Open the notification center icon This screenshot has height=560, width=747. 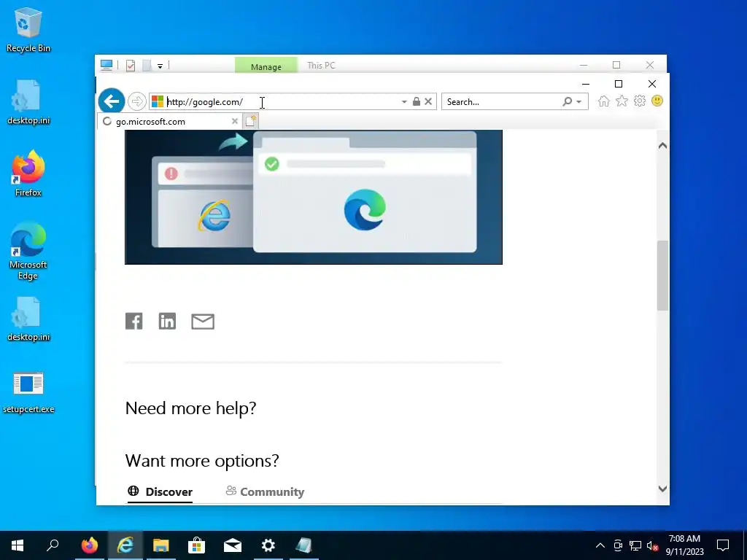[723, 545]
